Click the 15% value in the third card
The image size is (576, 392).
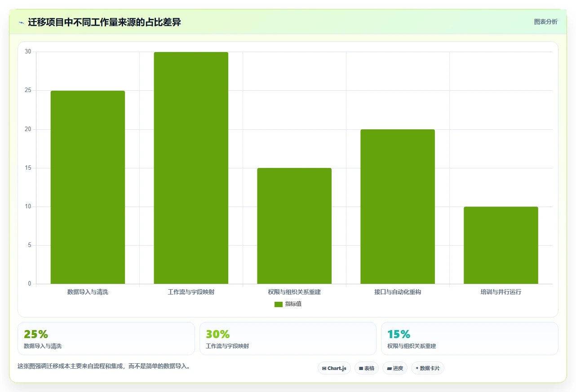click(399, 334)
